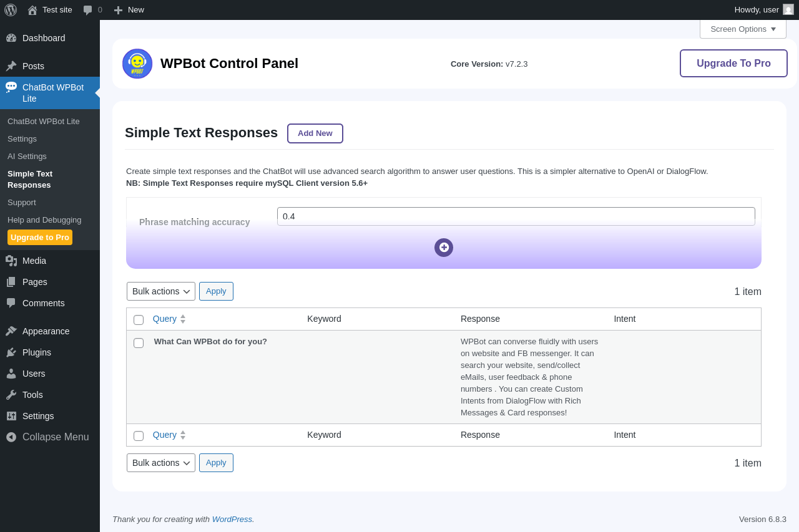Click the Upgrade To Pro button
The image size is (799, 532).
coord(733,63)
